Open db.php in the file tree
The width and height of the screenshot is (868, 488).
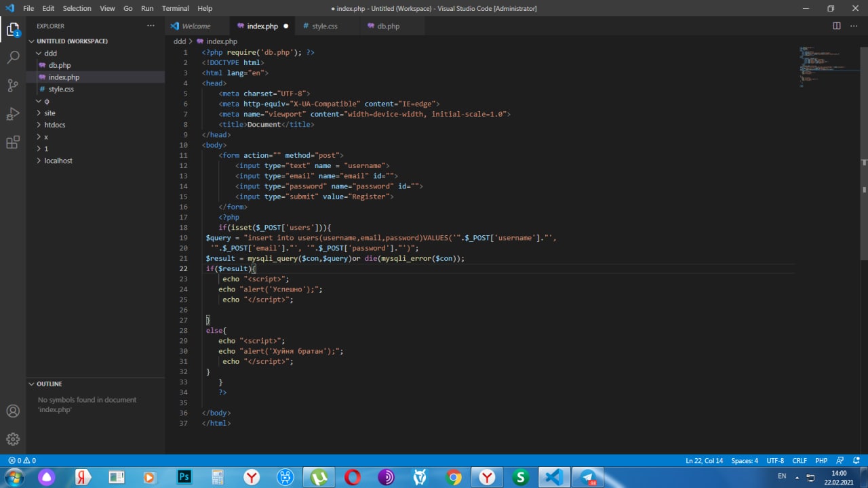coord(95,65)
